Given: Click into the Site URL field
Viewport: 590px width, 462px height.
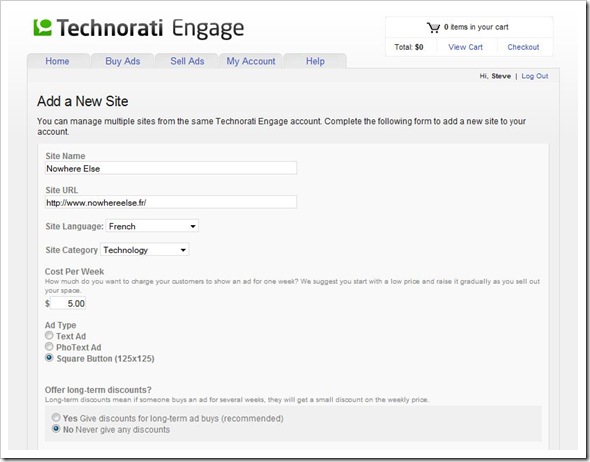Looking at the screenshot, I should tap(171, 202).
